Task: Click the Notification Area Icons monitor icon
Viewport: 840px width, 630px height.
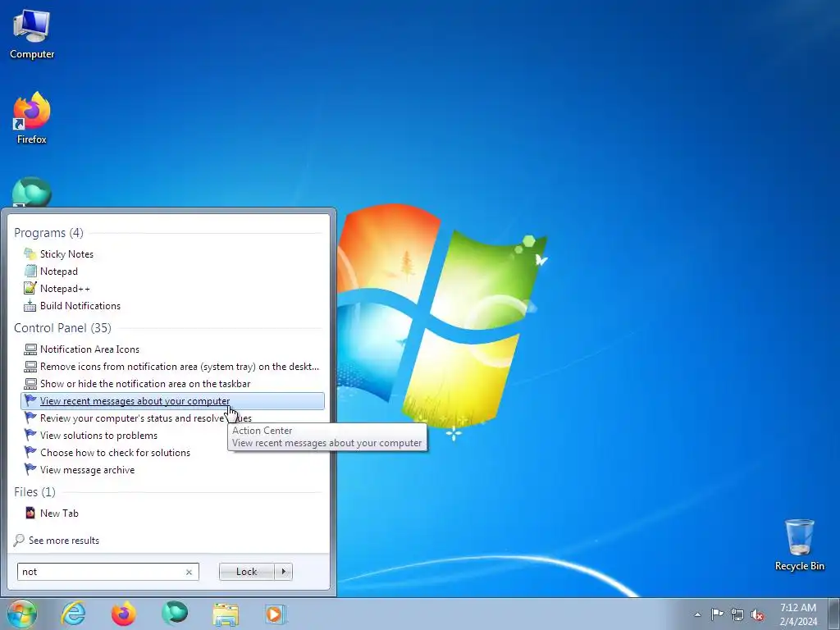Action: click(x=30, y=349)
